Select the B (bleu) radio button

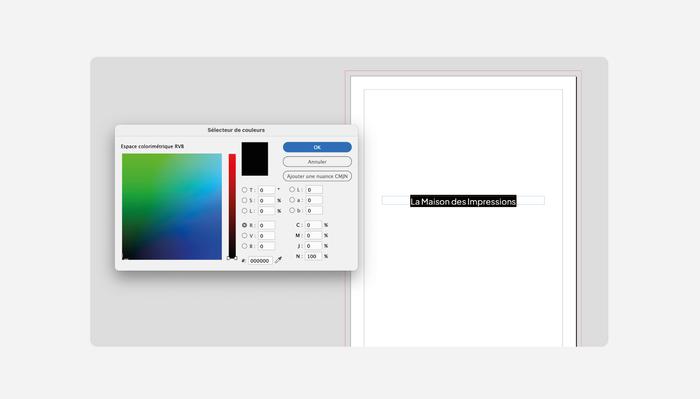point(245,246)
